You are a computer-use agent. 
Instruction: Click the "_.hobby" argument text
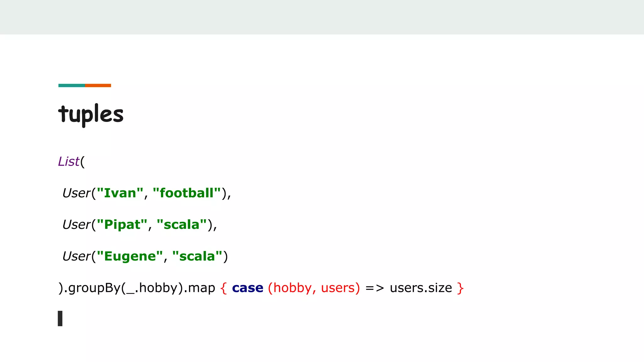[x=152, y=288]
